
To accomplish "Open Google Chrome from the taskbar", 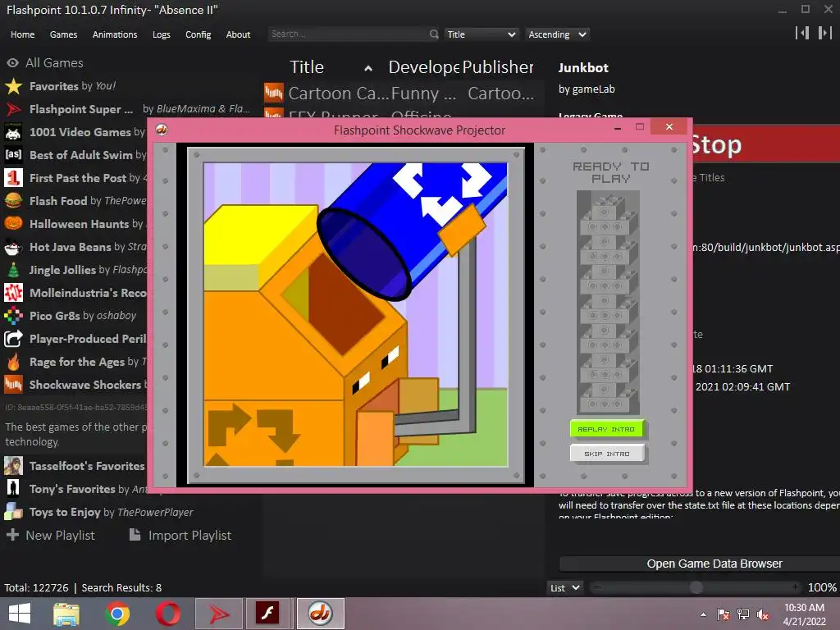I will [x=117, y=614].
